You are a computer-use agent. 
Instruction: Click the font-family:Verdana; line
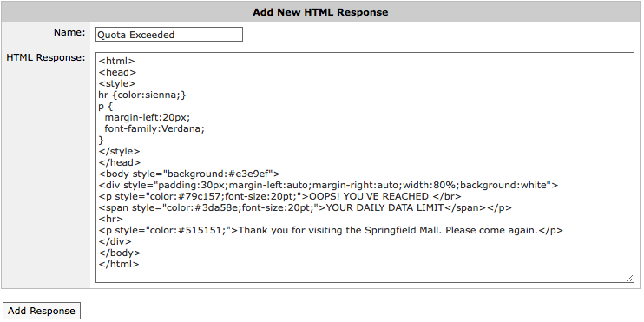(154, 128)
